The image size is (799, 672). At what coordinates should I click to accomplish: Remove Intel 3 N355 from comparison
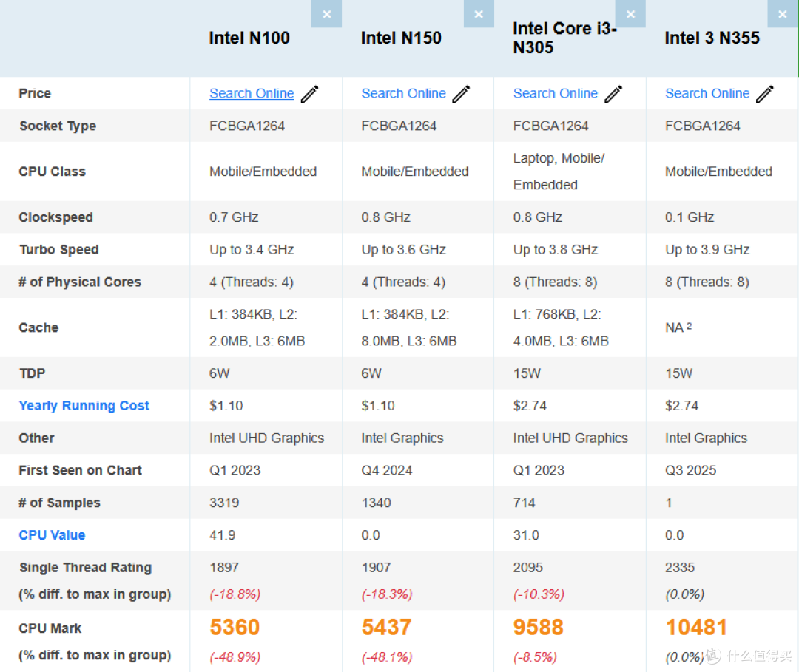tap(782, 14)
